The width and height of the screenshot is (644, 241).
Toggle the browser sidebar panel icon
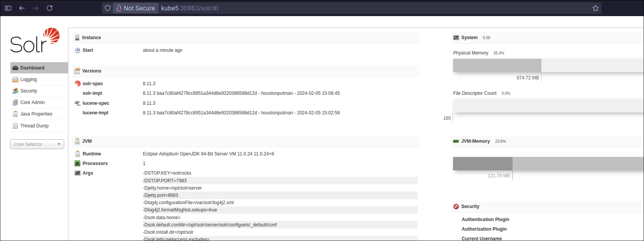click(8, 8)
